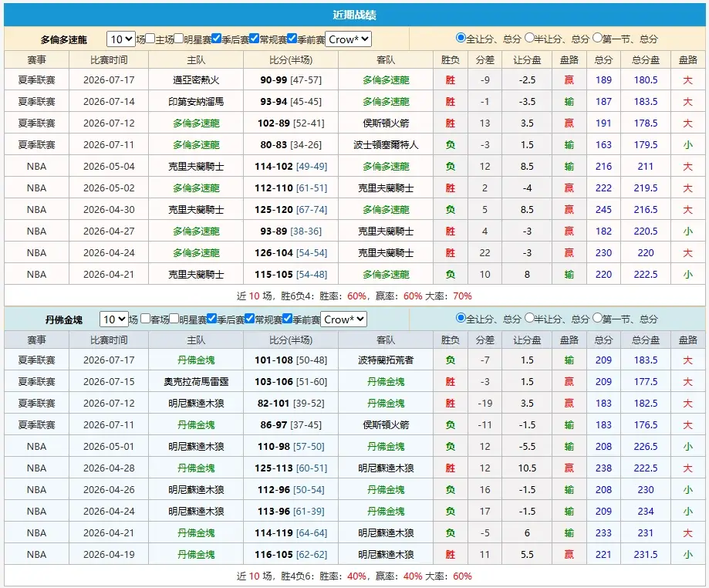Click the 近期战绩 header bar
The height and width of the screenshot is (588, 709).
pos(355,15)
